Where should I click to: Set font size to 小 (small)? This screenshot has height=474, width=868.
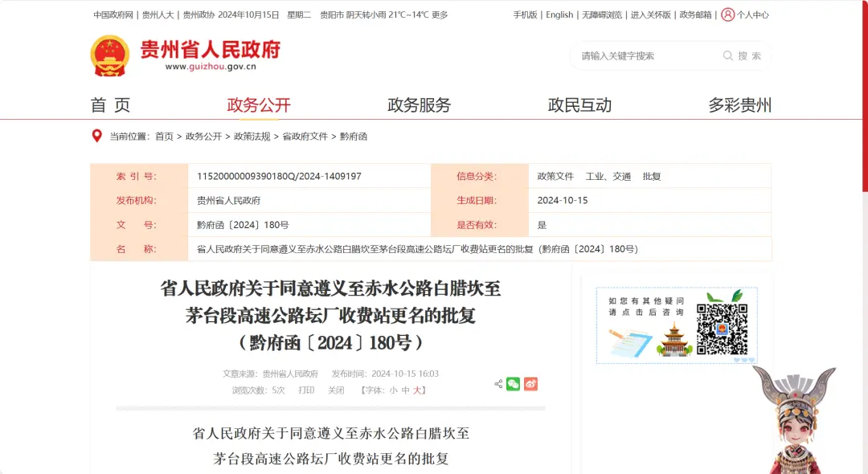tap(393, 390)
